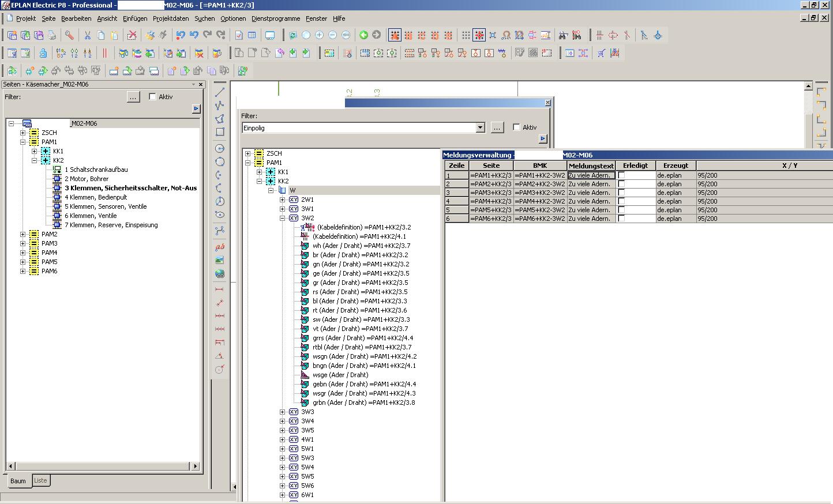Screen dimensions: 833x504
Task: Enable Aktiv checkbox in Seiten panel
Action: click(152, 96)
